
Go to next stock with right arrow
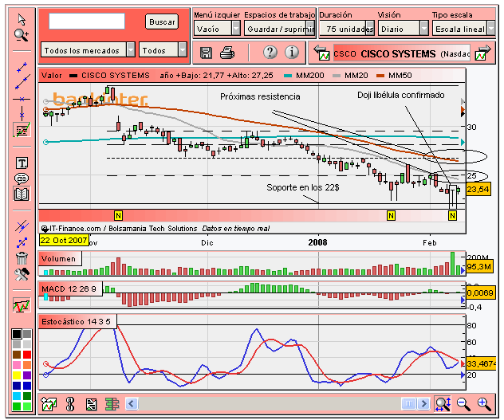483,53
